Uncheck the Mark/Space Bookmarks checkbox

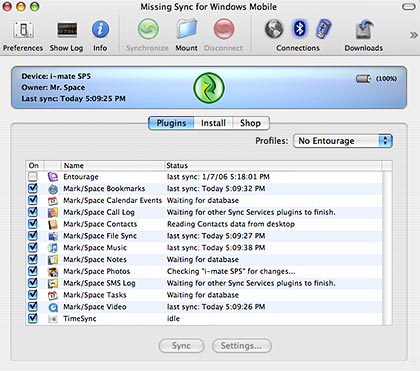click(x=33, y=188)
